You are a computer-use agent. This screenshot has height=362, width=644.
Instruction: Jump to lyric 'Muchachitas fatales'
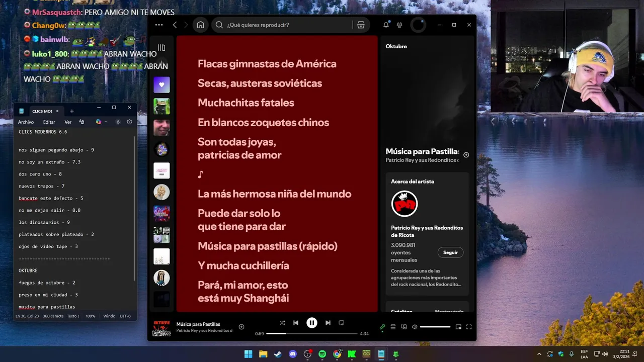point(246,103)
